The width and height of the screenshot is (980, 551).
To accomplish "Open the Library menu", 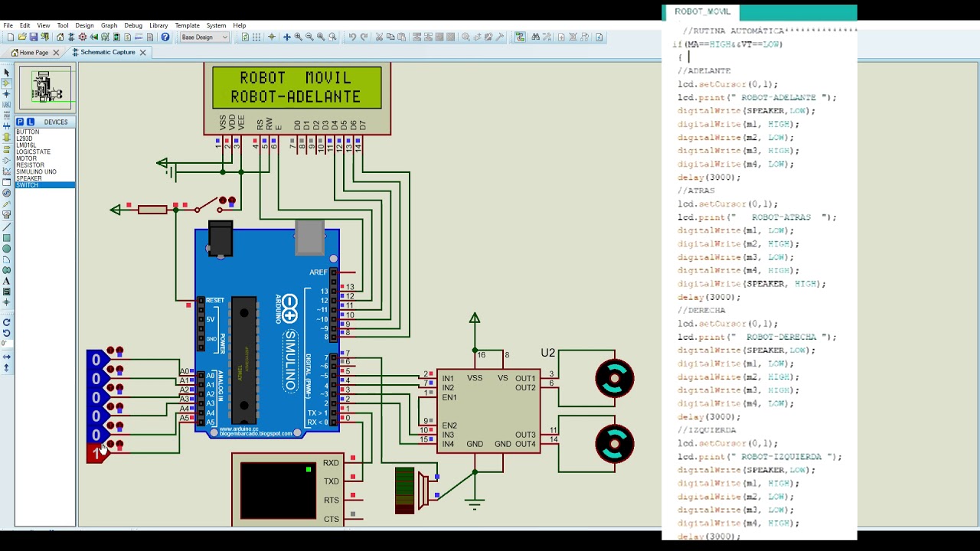I will pyautogui.click(x=158, y=25).
